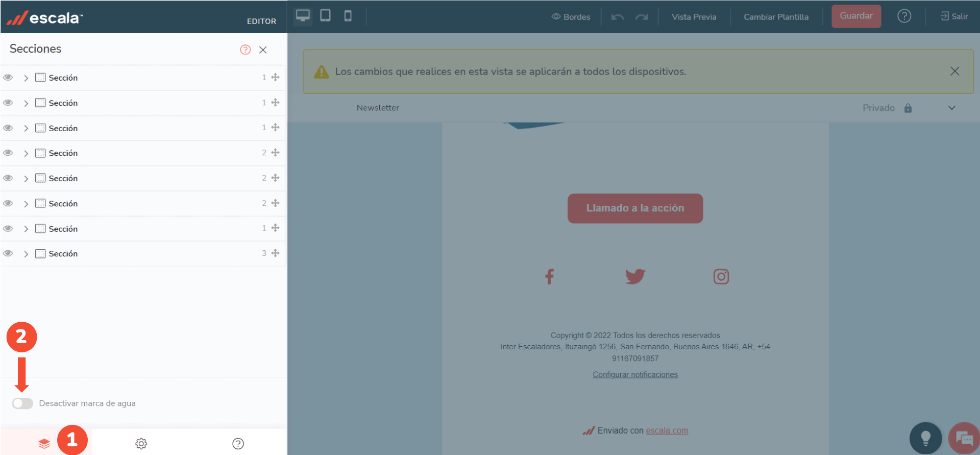980x455 pixels.
Task: Click the EDITOR label in header
Action: [x=261, y=21]
